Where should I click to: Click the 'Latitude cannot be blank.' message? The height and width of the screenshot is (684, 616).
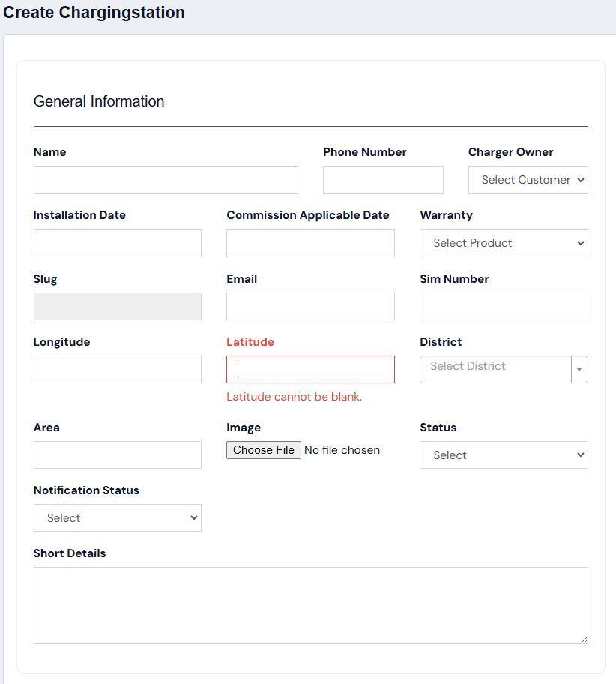tap(294, 397)
